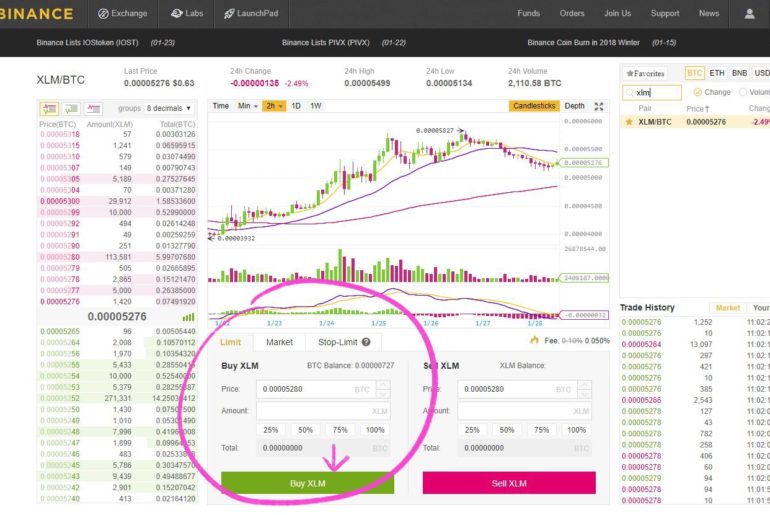
Task: Set sell amount to 25%
Action: tap(472, 430)
